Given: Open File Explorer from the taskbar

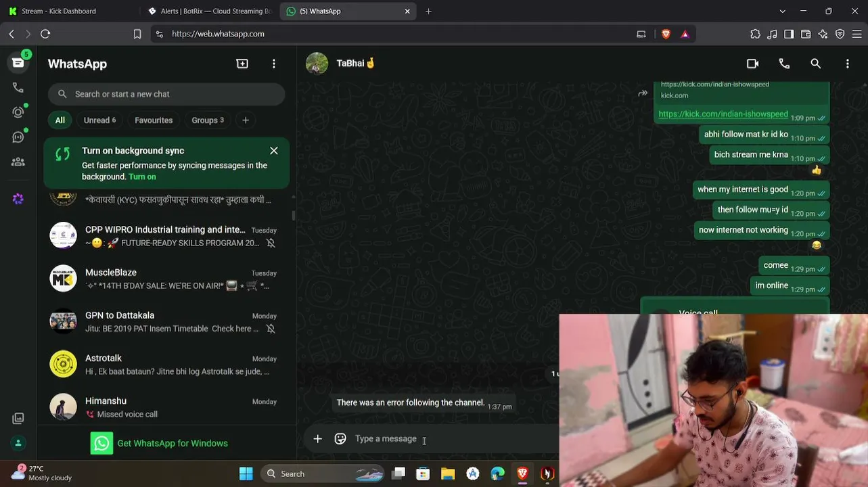Looking at the screenshot, I should (x=448, y=474).
